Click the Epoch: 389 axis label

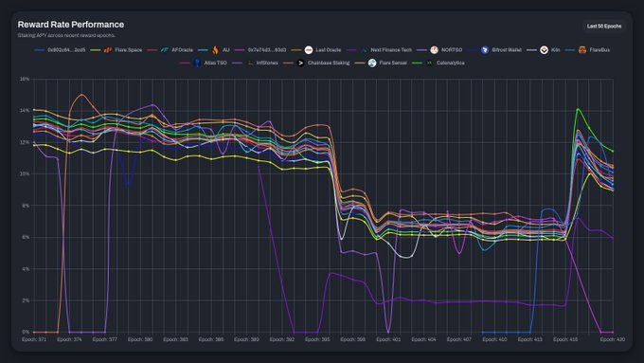pos(246,339)
